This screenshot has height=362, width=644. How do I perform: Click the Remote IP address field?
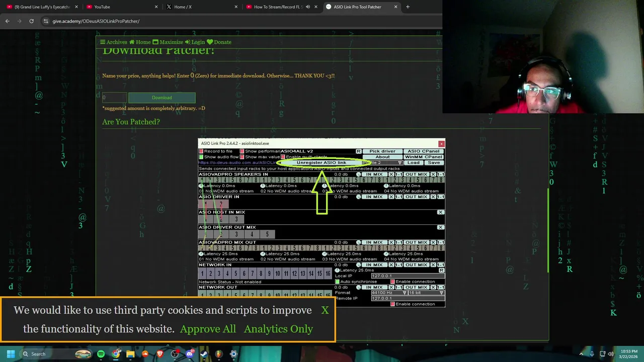click(x=408, y=298)
